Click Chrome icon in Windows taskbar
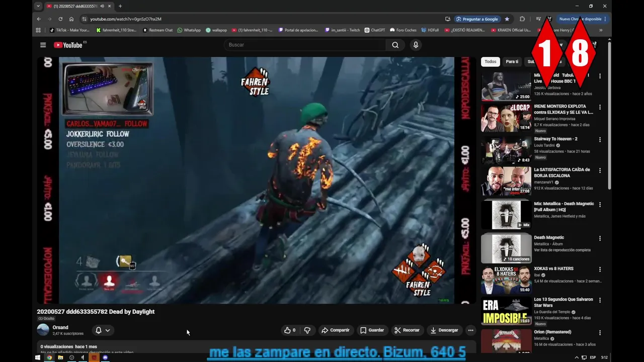 tap(49, 357)
